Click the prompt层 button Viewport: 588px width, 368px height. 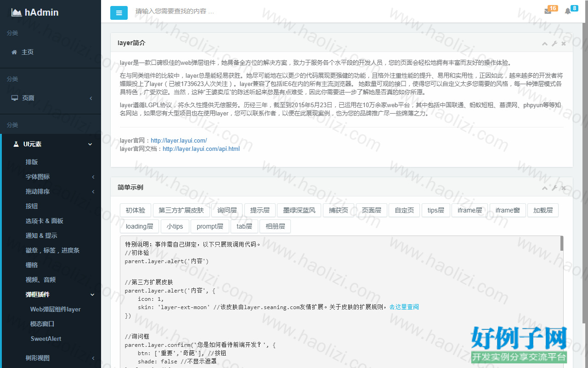point(210,226)
